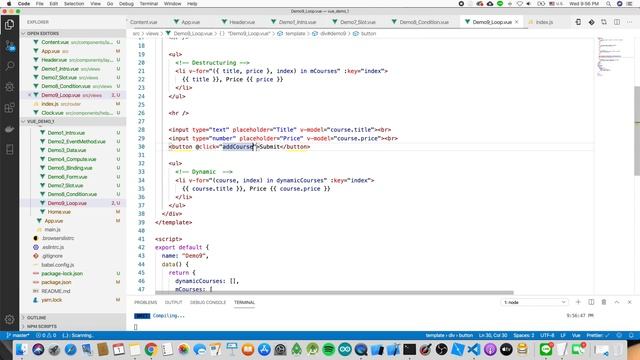Open 'template' breadcrumb dropdown
Image resolution: width=640 pixels, height=360 pixels.
point(295,33)
